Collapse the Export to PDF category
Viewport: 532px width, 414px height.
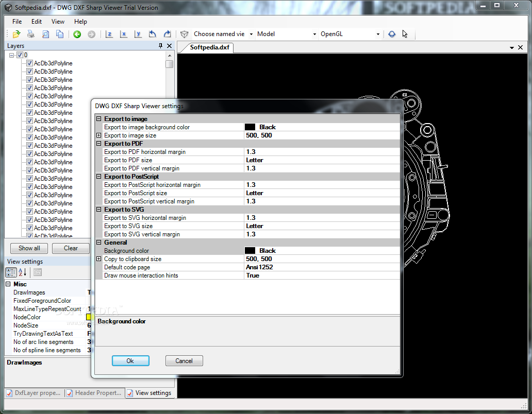tap(99, 144)
